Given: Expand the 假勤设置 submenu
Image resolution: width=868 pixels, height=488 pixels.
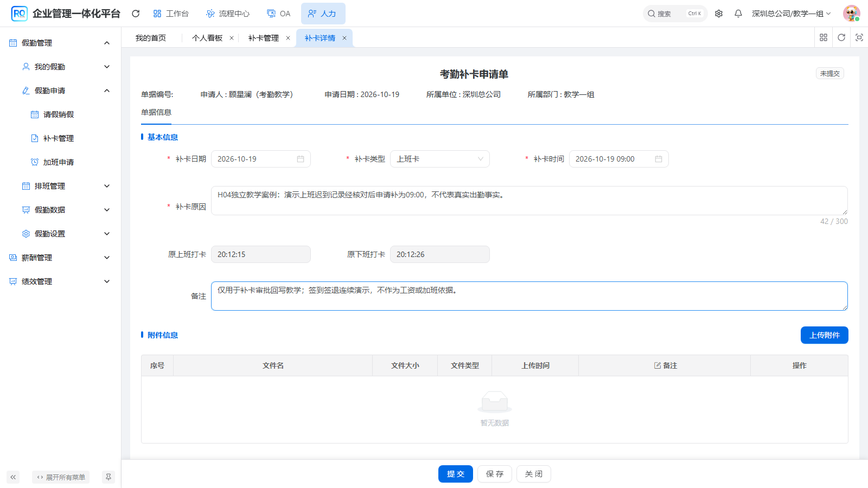Looking at the screenshot, I should click(60, 234).
